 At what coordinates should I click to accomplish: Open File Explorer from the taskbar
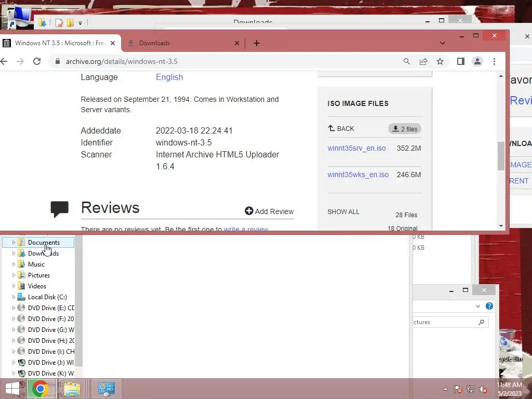[72, 389]
